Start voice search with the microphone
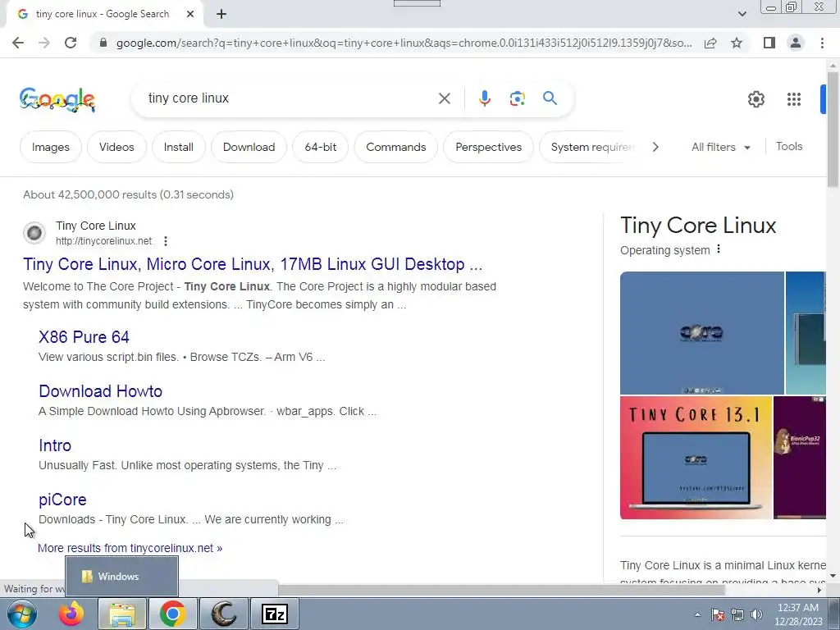Screen dimensions: 840x630 tap(484, 98)
